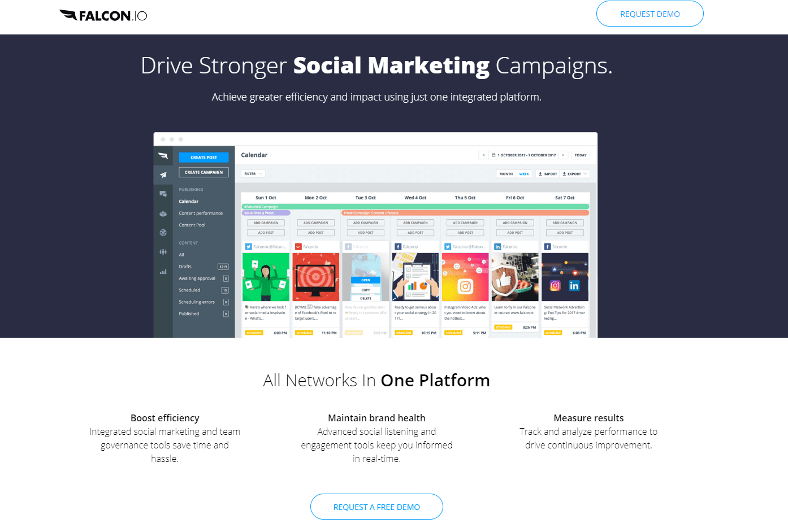This screenshot has width=788, height=532.
Task: Click the Email Campaign orange bar
Action: tap(465, 213)
